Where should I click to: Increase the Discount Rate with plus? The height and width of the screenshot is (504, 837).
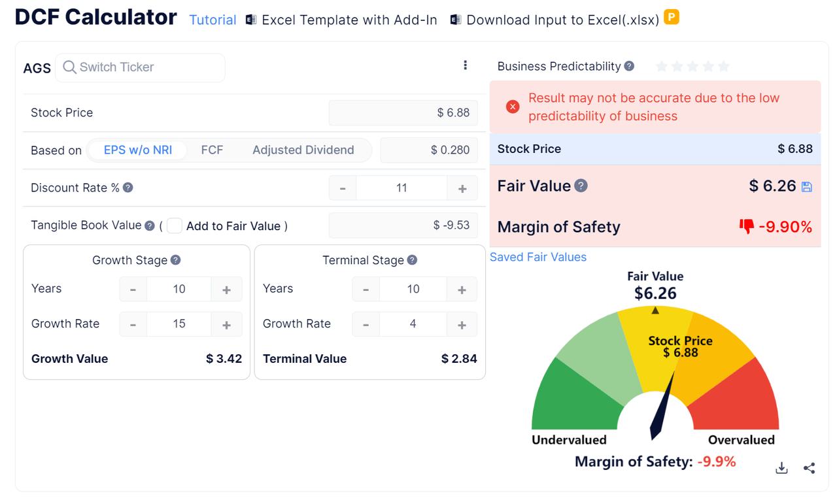[x=462, y=188]
